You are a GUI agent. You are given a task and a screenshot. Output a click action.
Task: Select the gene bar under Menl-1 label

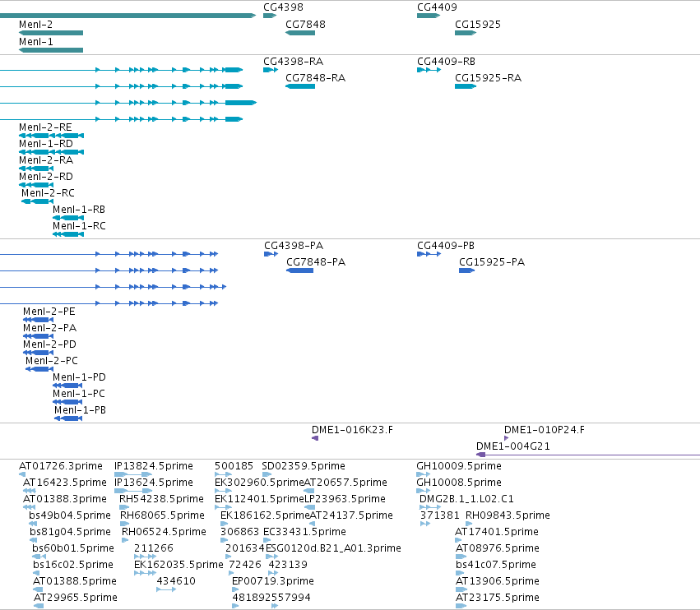[x=51, y=50]
